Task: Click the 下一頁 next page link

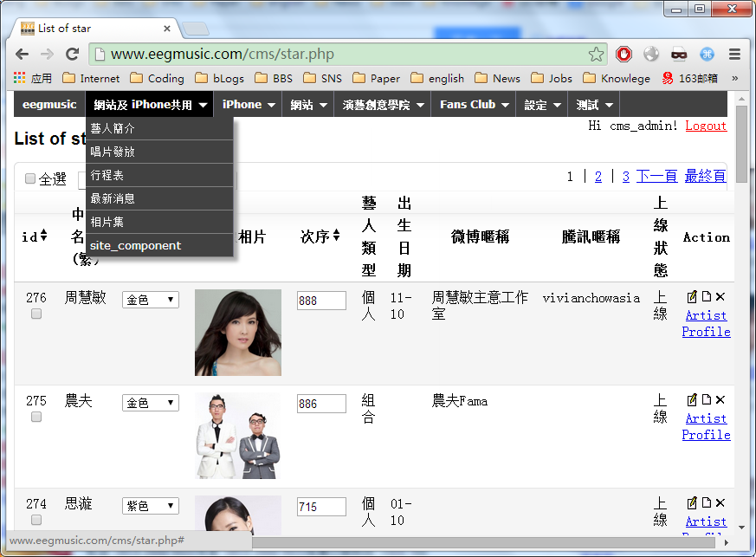Action: coord(656,176)
